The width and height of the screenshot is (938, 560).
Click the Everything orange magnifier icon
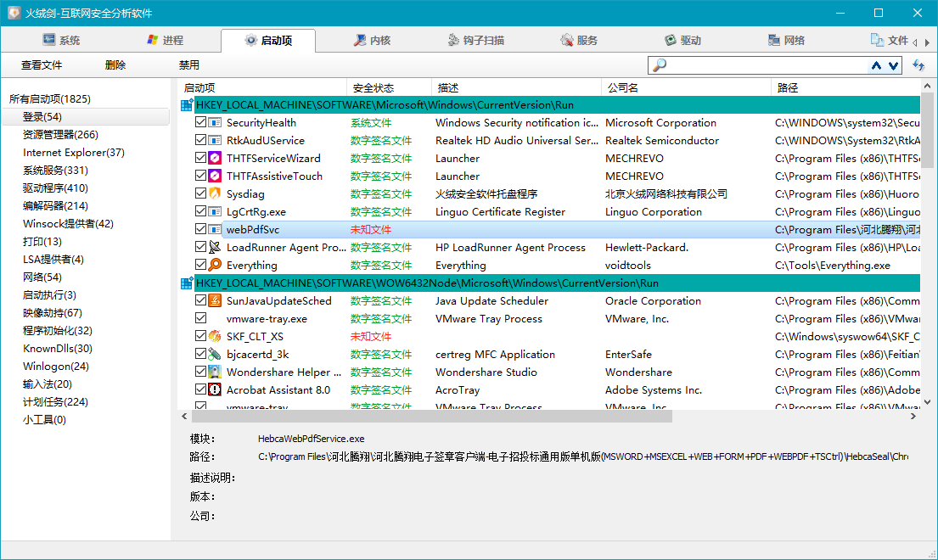click(x=215, y=264)
